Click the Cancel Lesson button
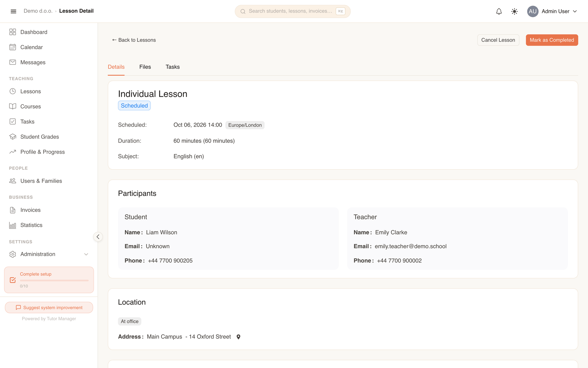Image resolution: width=588 pixels, height=368 pixels. (x=498, y=40)
